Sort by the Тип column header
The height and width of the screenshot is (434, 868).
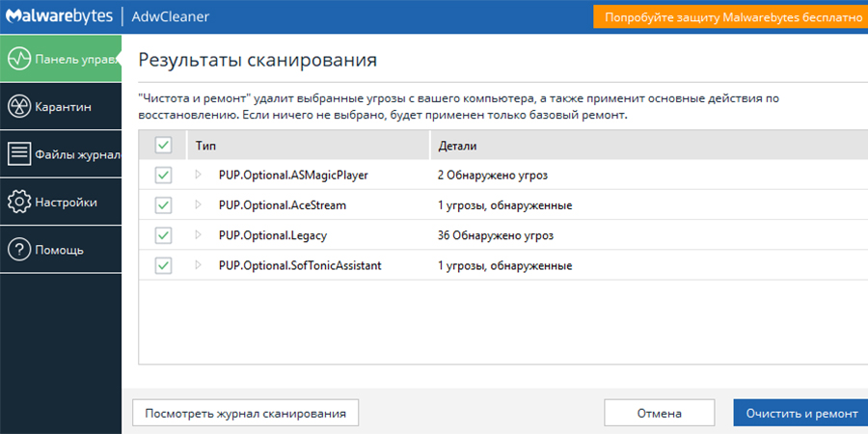[x=309, y=147]
